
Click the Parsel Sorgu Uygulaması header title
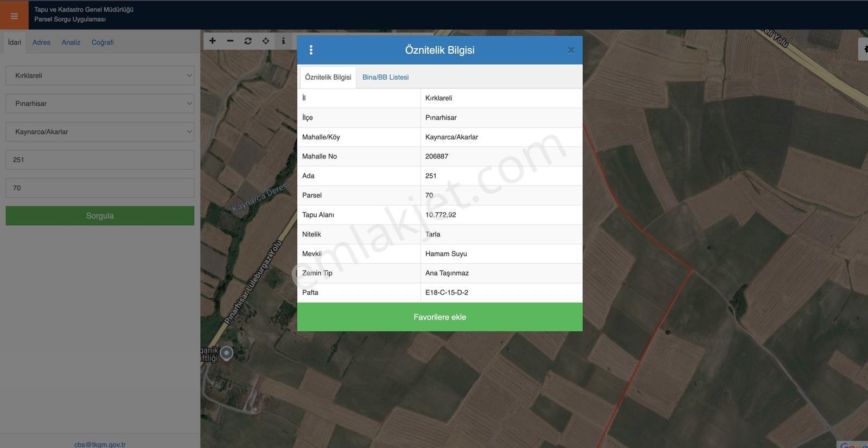coord(70,19)
